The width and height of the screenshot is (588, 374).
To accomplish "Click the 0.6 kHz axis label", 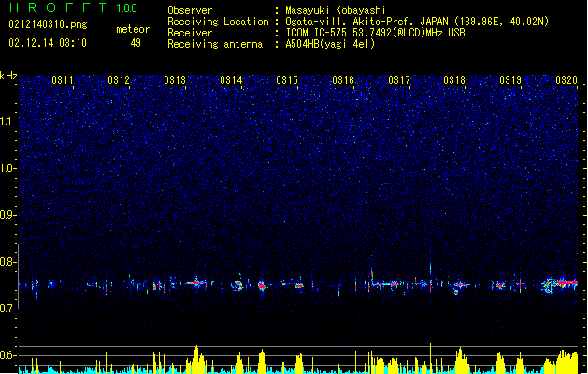I will pos(8,355).
